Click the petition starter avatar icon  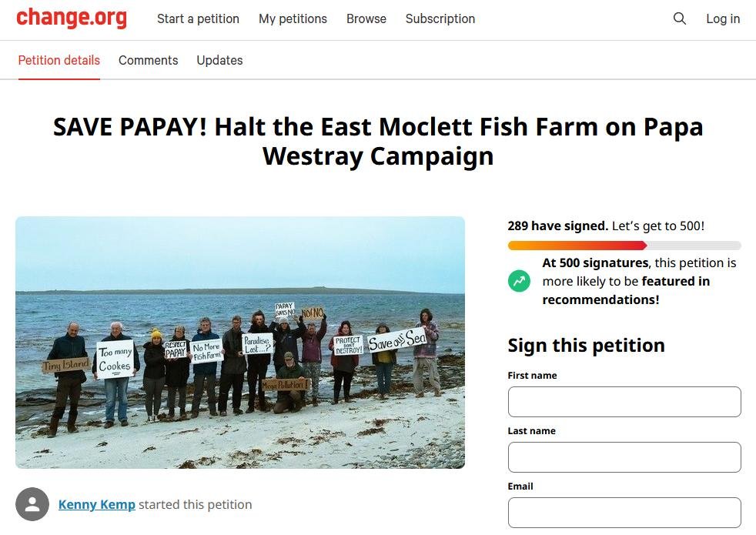(32, 504)
